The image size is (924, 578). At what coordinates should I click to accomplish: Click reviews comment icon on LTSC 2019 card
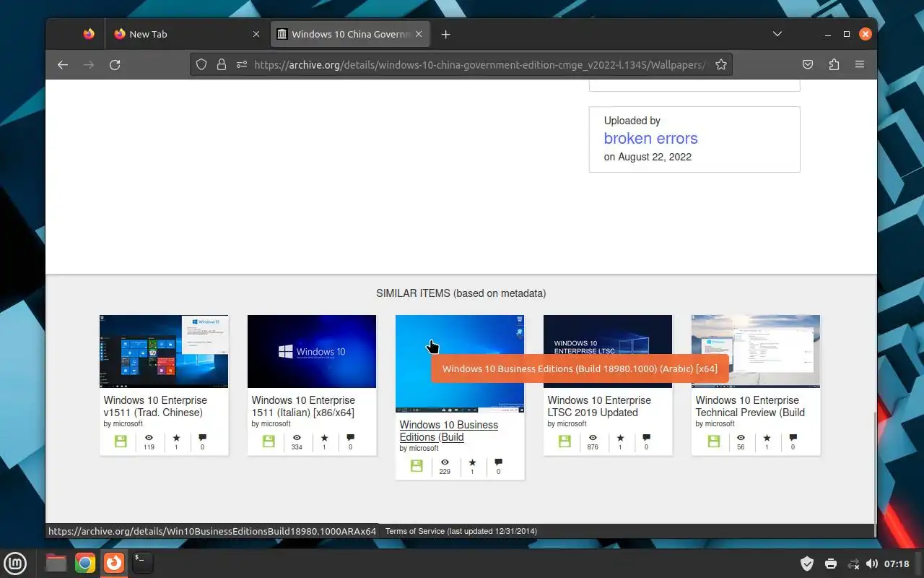click(x=646, y=438)
